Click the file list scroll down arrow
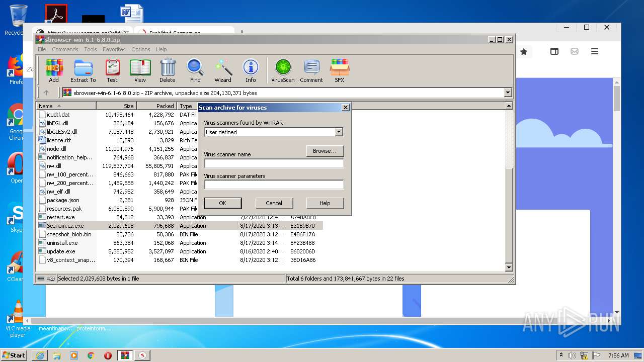Viewport: 644px width, 362px height. pos(509,267)
